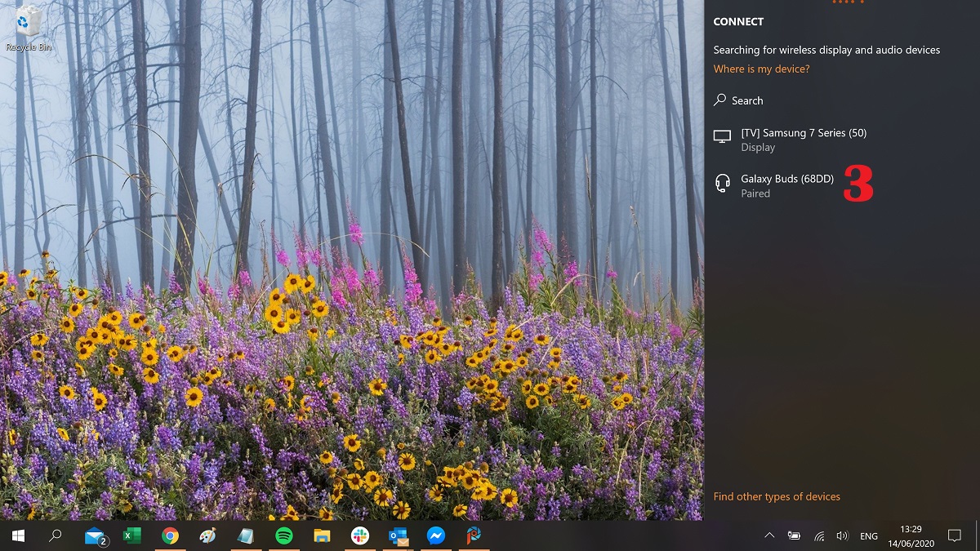Show hidden system tray icons
980x551 pixels.
769,536
